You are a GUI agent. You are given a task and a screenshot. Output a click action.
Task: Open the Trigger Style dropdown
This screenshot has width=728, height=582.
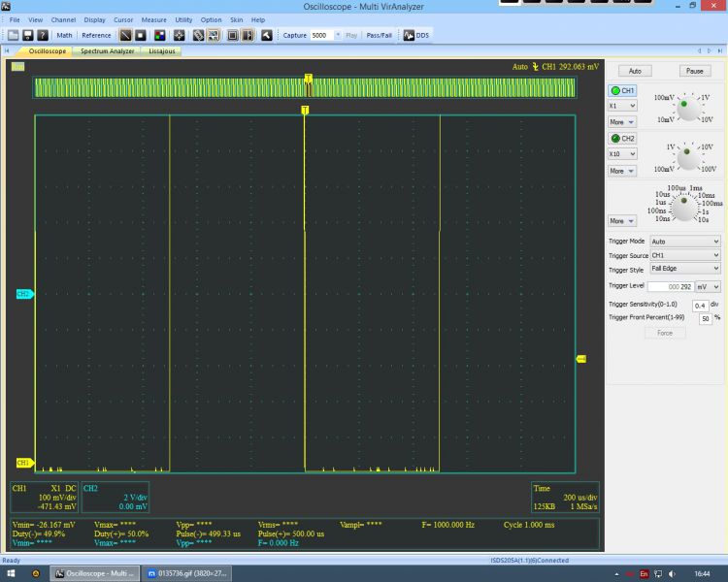(x=685, y=269)
